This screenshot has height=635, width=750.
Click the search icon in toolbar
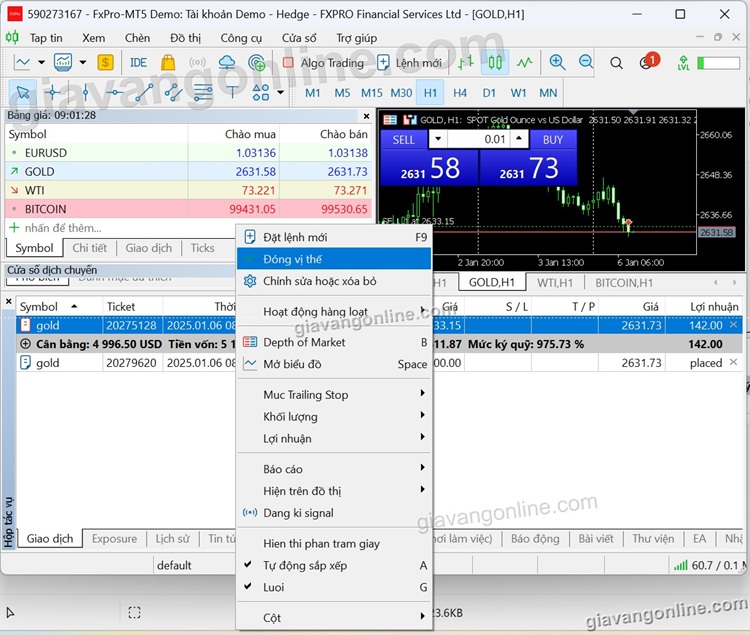pos(617,63)
